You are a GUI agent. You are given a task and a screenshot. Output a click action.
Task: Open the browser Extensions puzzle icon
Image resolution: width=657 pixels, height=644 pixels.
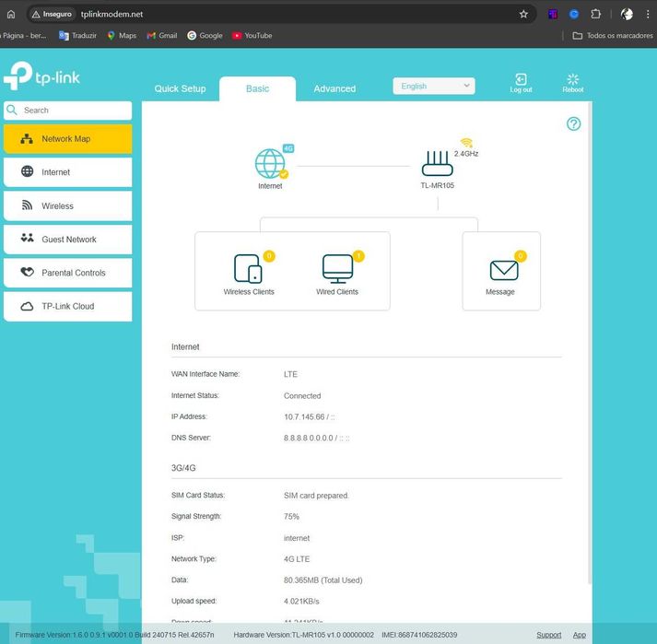coord(595,14)
